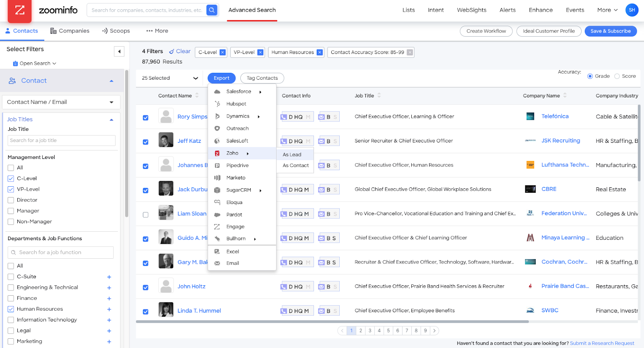The width and height of the screenshot is (644, 348).
Task: Check the Director management level checkbox
Action: coord(11,200)
